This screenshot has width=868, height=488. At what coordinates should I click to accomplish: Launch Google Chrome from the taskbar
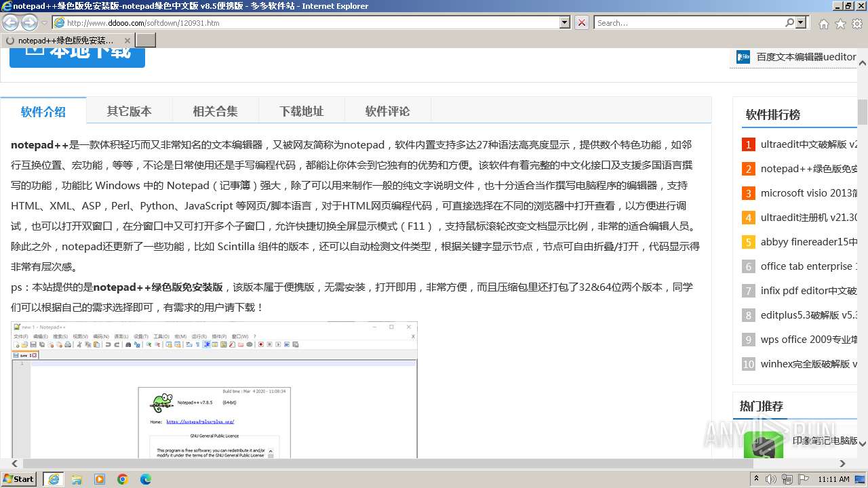[x=123, y=479]
